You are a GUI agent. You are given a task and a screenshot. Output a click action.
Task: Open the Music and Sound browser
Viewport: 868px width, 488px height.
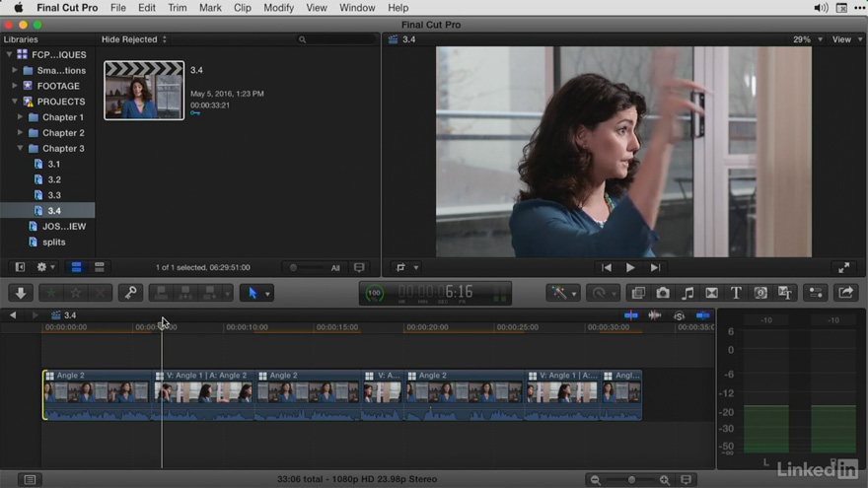pos(687,293)
